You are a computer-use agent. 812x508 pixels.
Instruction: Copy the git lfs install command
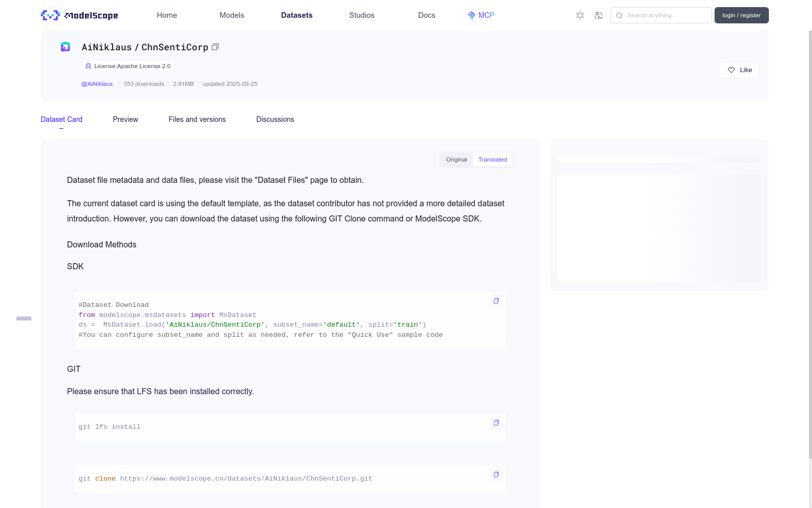[496, 423]
